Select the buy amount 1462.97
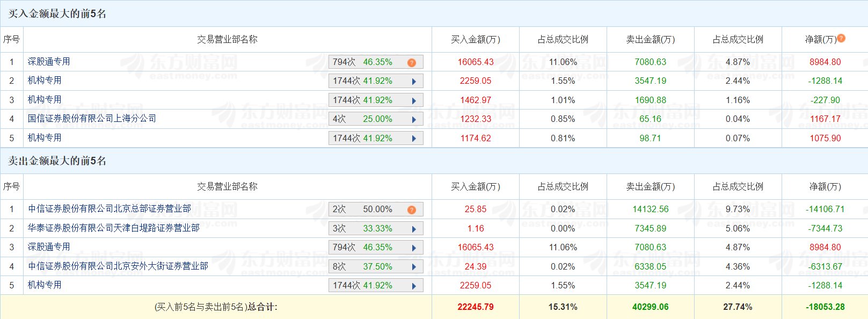 click(x=476, y=100)
